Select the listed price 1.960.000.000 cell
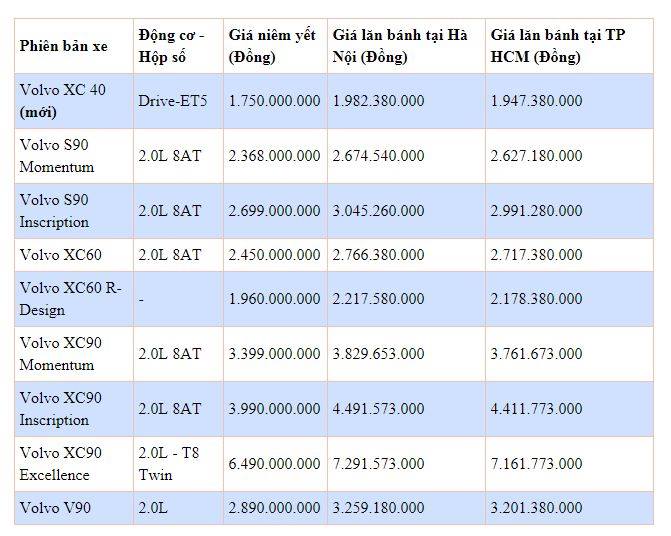 [x=274, y=299]
